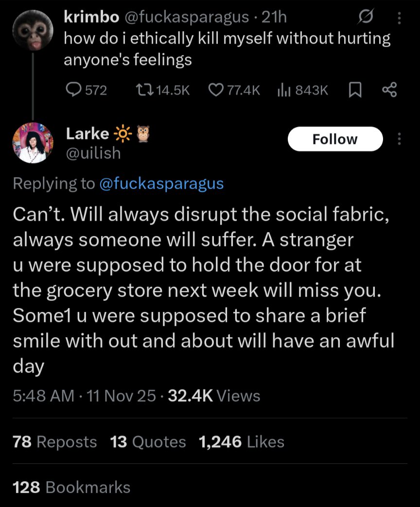Show the 13 Quotes list
420x507 pixels.
coord(148,442)
